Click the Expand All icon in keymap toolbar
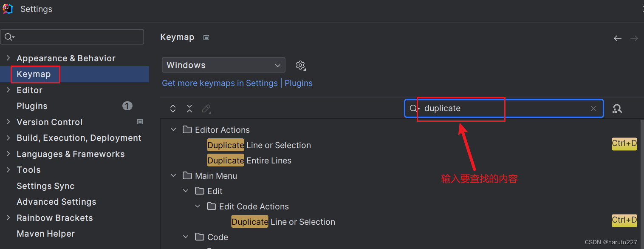Screen dimensions: 644x249 173,109
